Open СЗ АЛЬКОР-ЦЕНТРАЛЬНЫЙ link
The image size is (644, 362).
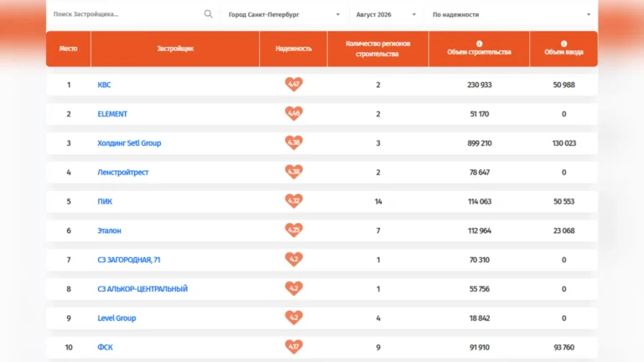[x=143, y=289]
